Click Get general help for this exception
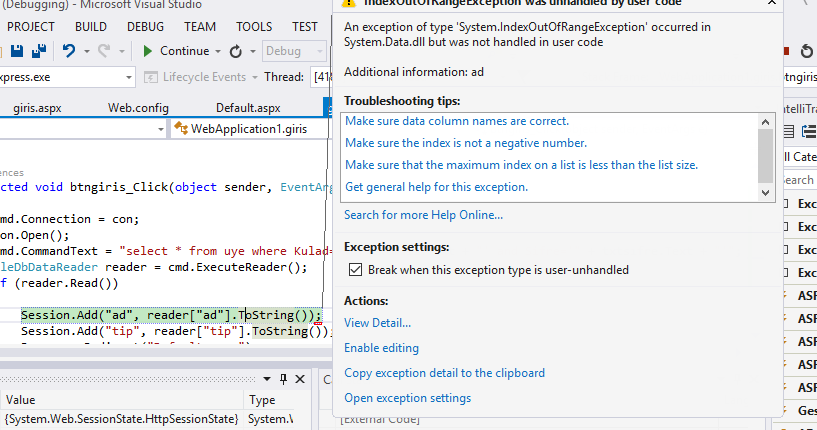The image size is (817, 430). click(x=436, y=187)
